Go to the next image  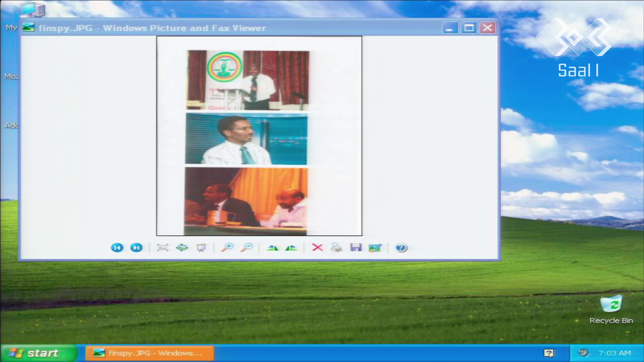[x=136, y=248]
